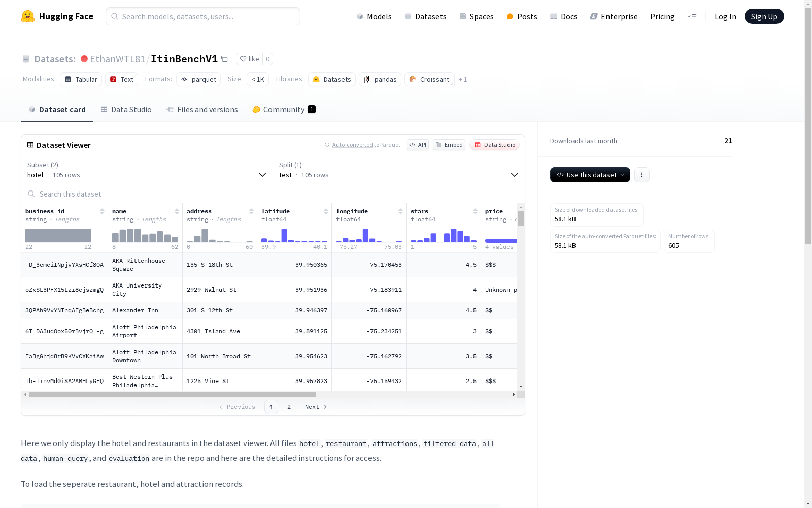Go to the Pricing page

pos(662,16)
